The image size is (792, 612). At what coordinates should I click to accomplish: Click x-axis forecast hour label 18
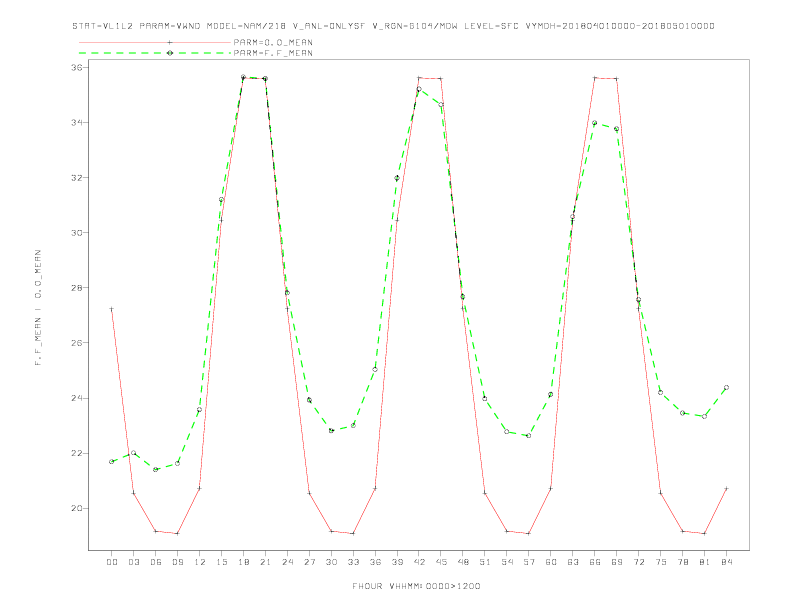243,562
